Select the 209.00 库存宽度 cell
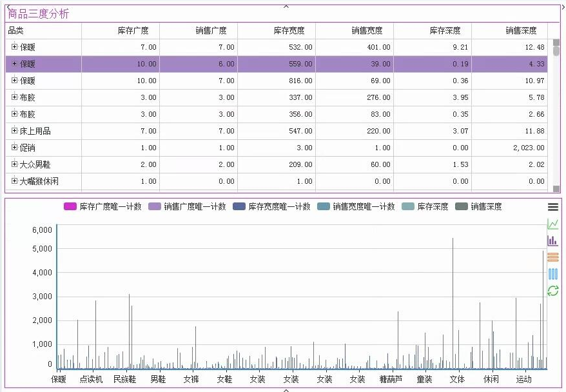566x392 pixels. pos(277,164)
